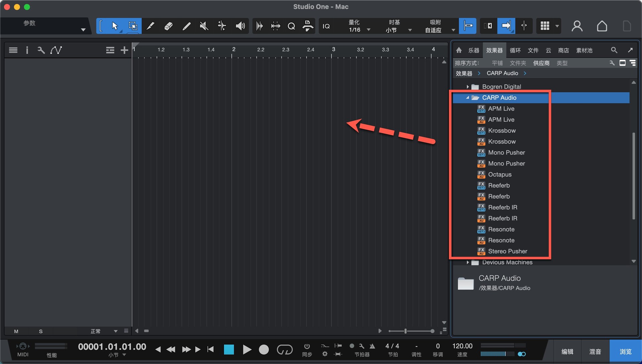Toggle the Record button
642x364 pixels.
pyautogui.click(x=264, y=350)
